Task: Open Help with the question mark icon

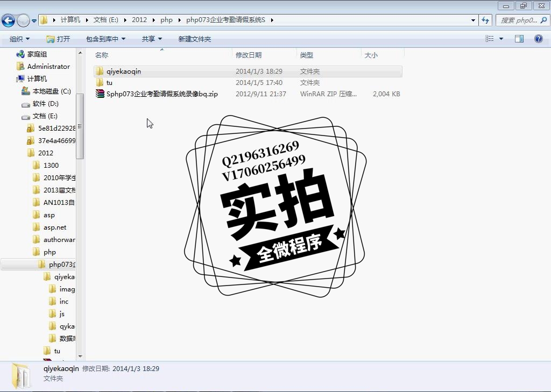Action: [538, 39]
